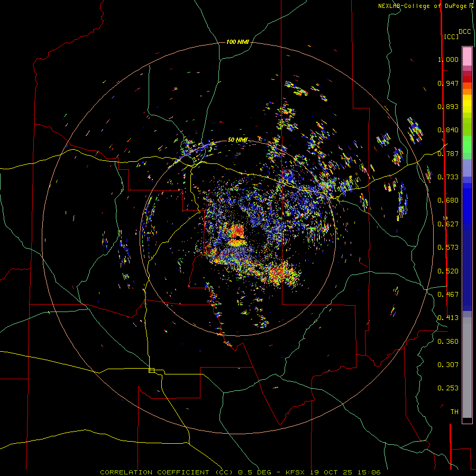The width and height of the screenshot is (476, 476).
Task: Click the 0.467 legend value
Action: click(448, 295)
